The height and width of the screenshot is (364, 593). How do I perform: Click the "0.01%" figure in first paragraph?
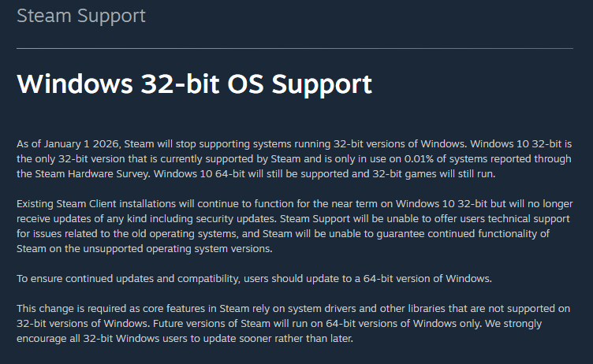pyautogui.click(x=419, y=158)
